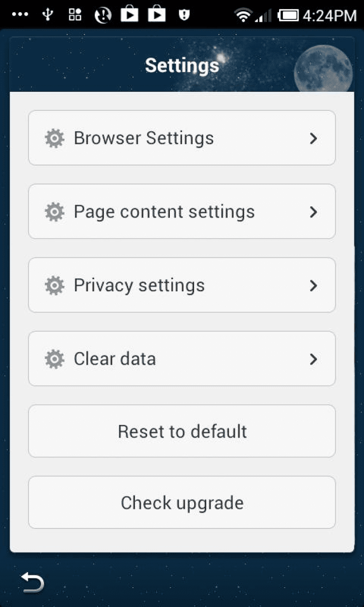Click the moon image in the header
This screenshot has height=607, width=364.
coord(323,68)
